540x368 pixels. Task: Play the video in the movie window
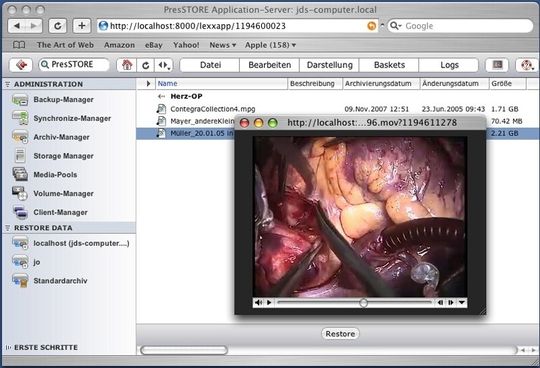point(269,303)
